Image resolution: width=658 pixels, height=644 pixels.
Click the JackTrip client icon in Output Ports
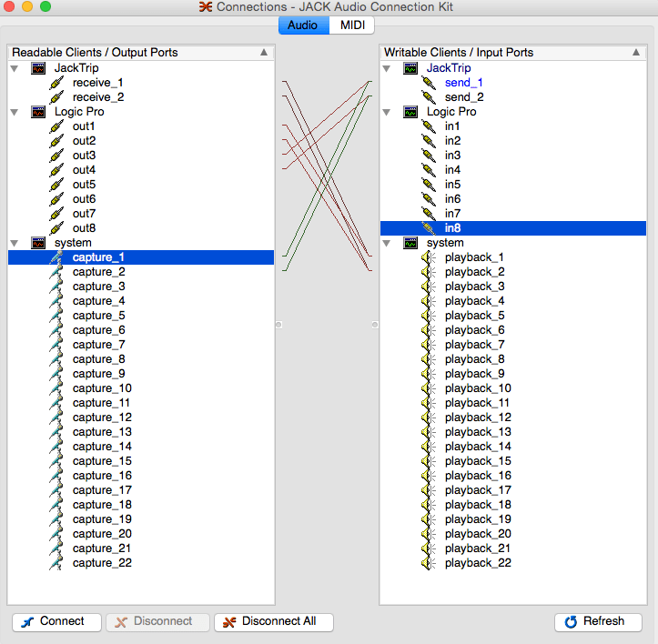pyautogui.click(x=38, y=68)
